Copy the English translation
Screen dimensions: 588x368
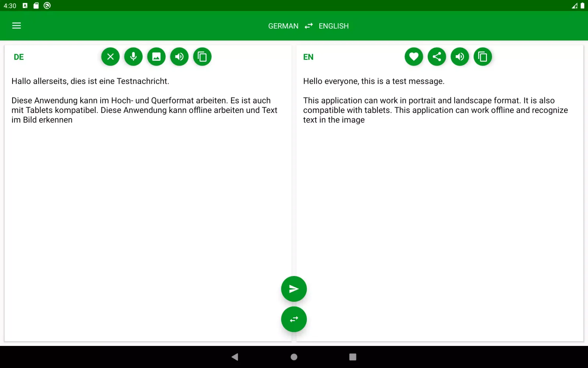click(x=483, y=57)
